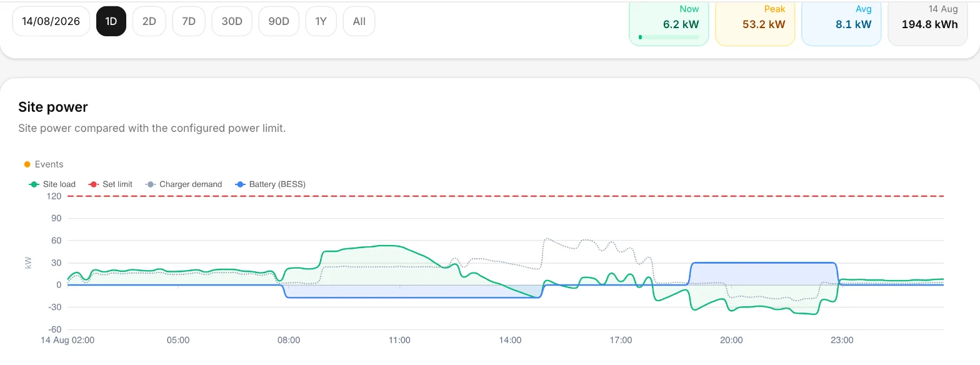Click the Now 6.2 kW stat card
This screenshot has height=365, width=980.
(x=669, y=22)
